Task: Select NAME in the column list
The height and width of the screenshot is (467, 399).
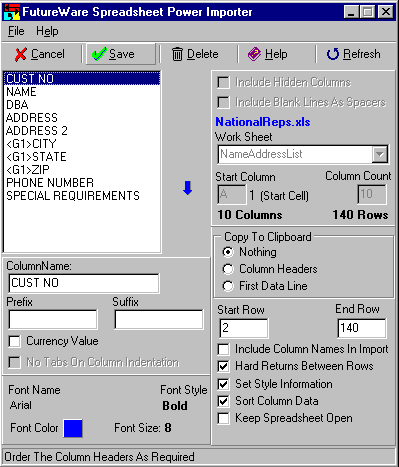Action: coord(82,92)
